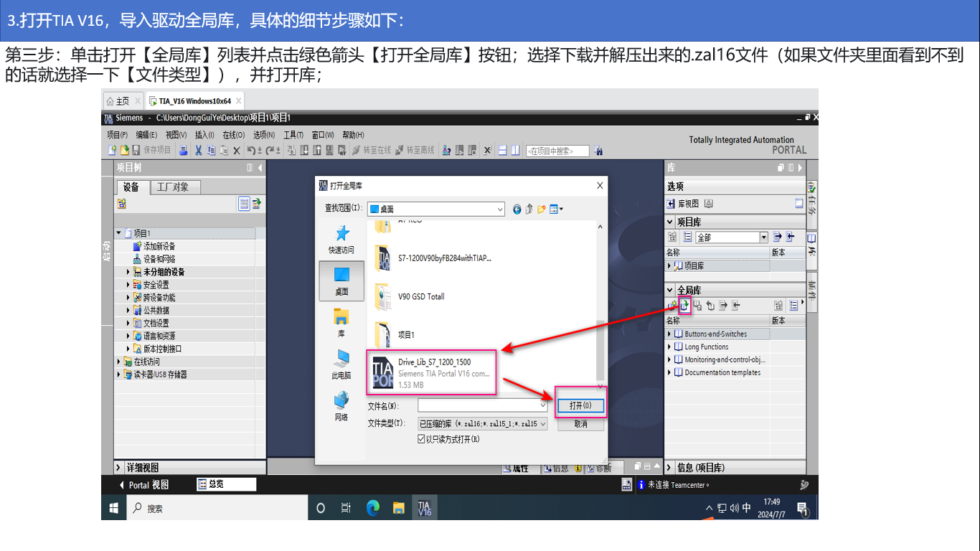980x551 pixels.
Task: Click the Save project disk icon
Action: 136,151
